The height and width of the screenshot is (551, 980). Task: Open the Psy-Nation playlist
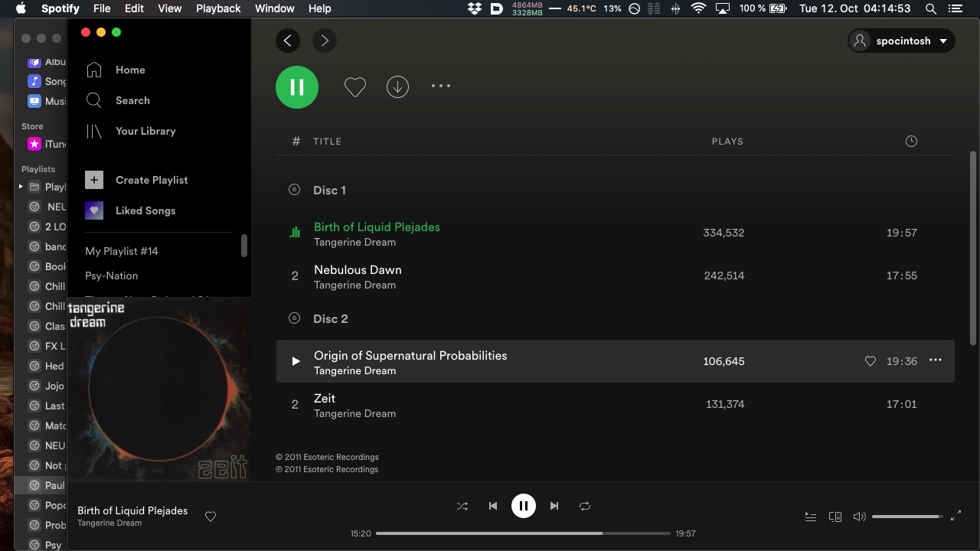click(112, 275)
